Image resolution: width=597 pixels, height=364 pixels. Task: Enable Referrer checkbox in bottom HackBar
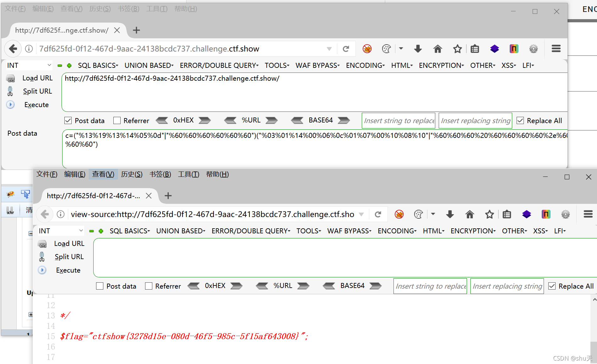[x=149, y=286]
